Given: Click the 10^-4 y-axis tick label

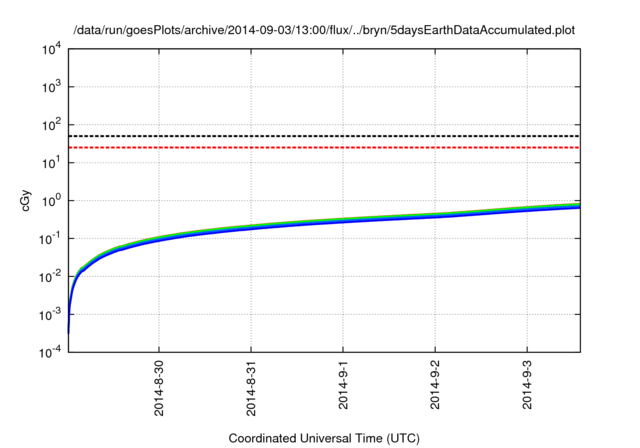Looking at the screenshot, I should pos(51,352).
